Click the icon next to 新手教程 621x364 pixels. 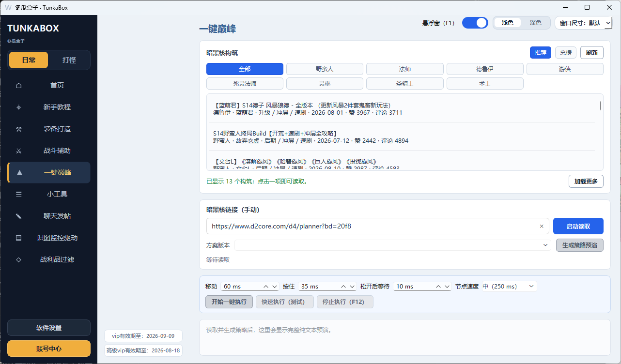click(x=18, y=107)
